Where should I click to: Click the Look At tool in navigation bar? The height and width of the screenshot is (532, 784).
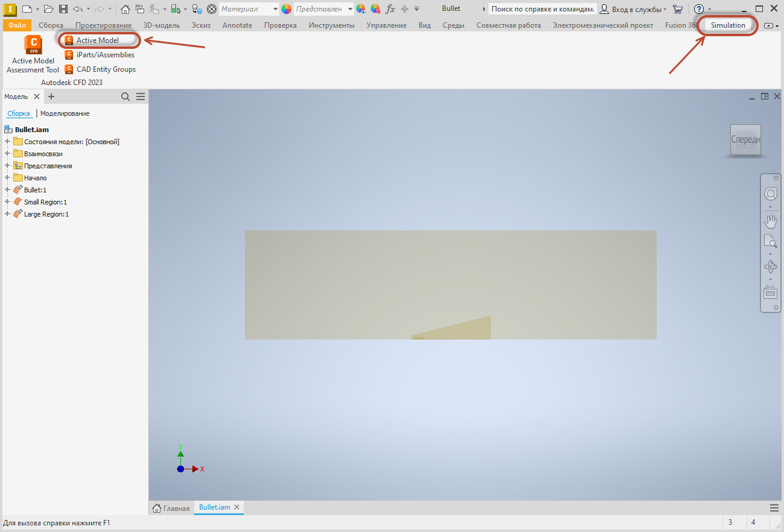pyautogui.click(x=771, y=293)
